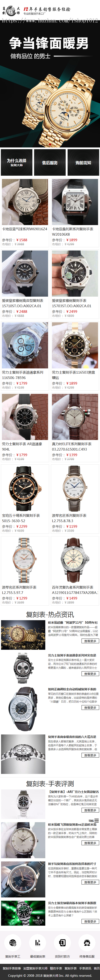This screenshot has width=100, height=980.
Task: Open the 为什么选择复刻大师 tab
Action: coord(17,163)
